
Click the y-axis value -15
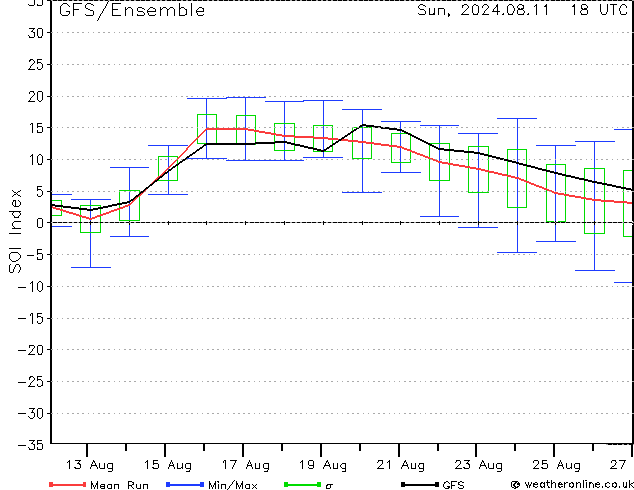(31, 319)
